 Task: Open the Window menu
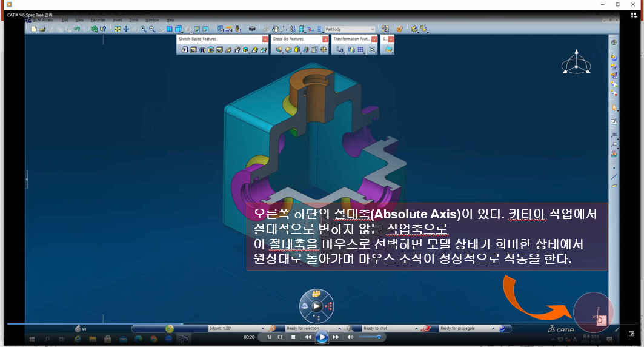(151, 19)
